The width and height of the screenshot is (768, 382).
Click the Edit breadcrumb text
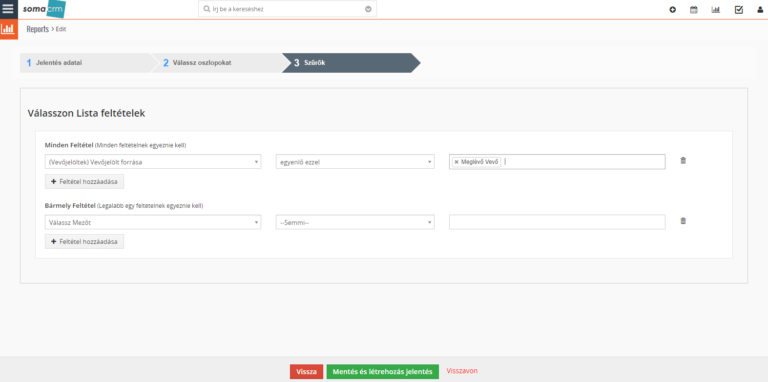pos(61,29)
